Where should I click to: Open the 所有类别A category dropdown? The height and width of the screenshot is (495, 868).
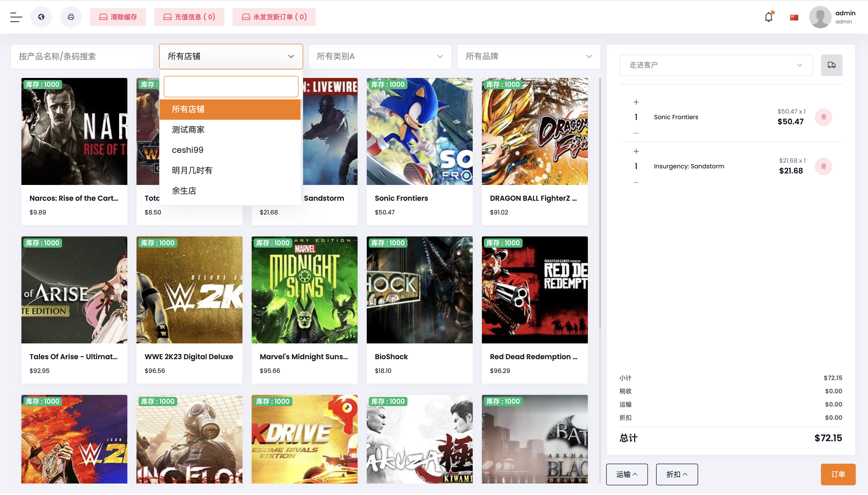380,57
